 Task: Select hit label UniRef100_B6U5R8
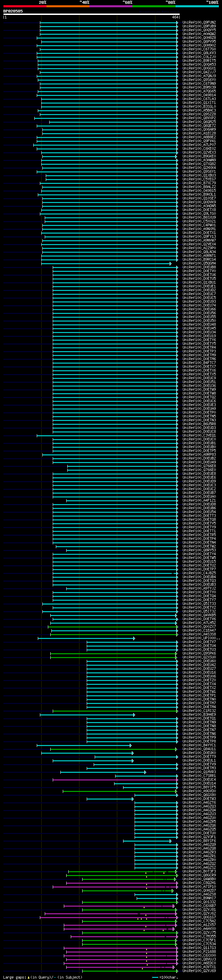tap(199, 424)
